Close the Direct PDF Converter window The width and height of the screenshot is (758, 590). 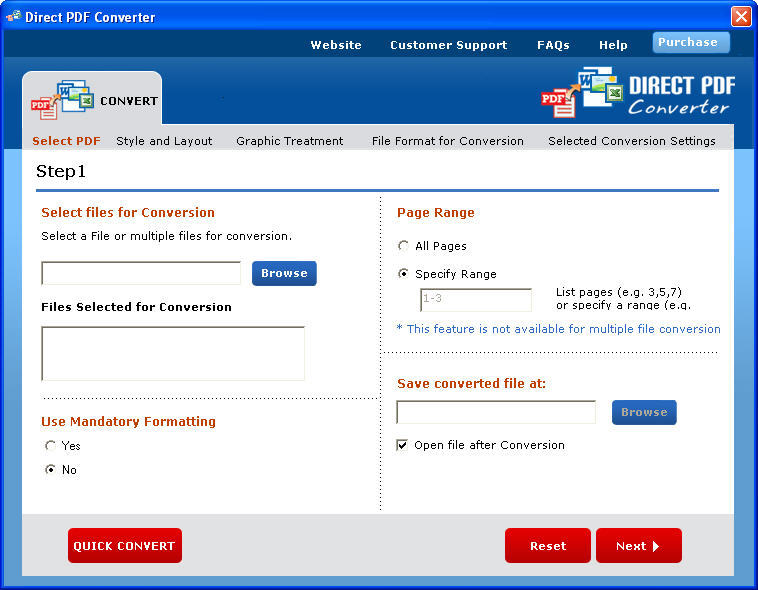click(x=741, y=16)
